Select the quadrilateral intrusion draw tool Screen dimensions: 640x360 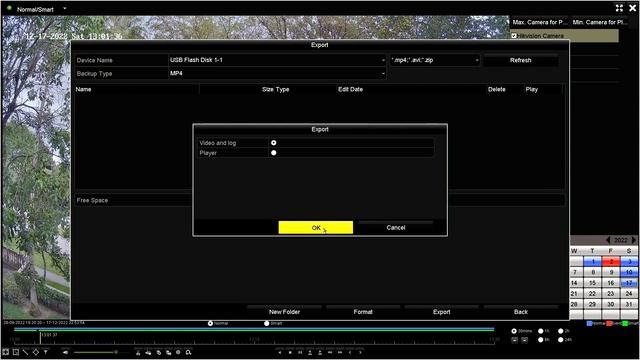click(36, 352)
